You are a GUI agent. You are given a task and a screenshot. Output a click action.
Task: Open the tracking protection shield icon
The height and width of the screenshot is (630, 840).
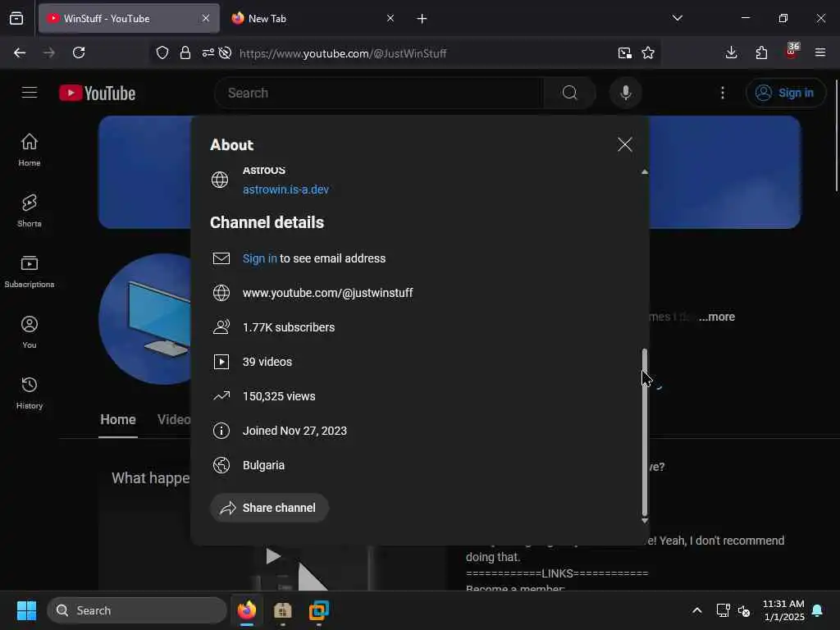162,52
